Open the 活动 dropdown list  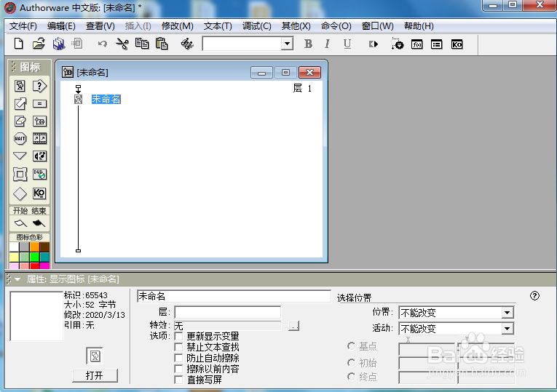pos(507,329)
